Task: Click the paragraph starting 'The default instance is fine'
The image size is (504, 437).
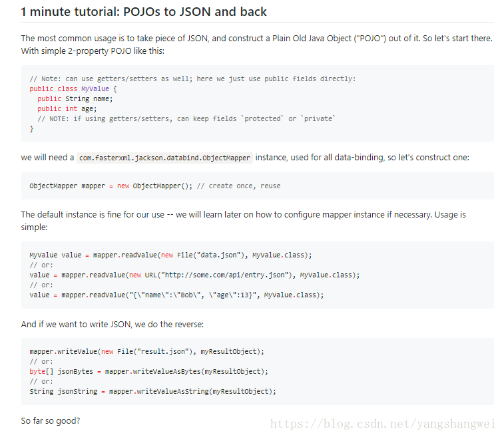Action: click(x=243, y=221)
